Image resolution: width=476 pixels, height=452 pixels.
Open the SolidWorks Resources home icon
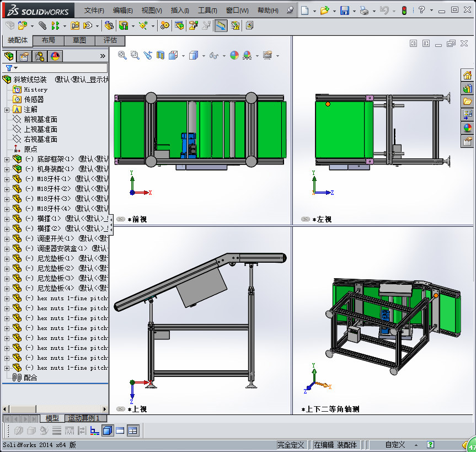467,75
